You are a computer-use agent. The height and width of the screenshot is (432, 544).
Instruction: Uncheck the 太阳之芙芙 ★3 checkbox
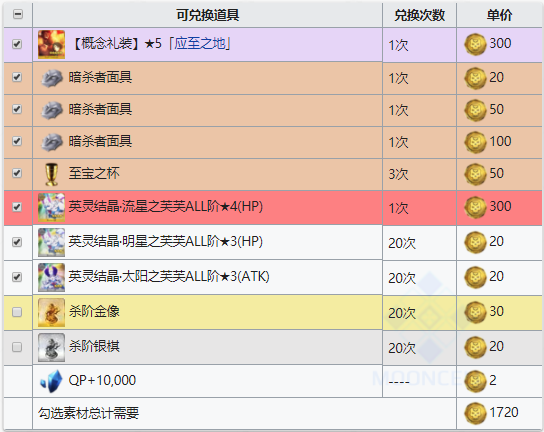[17, 277]
